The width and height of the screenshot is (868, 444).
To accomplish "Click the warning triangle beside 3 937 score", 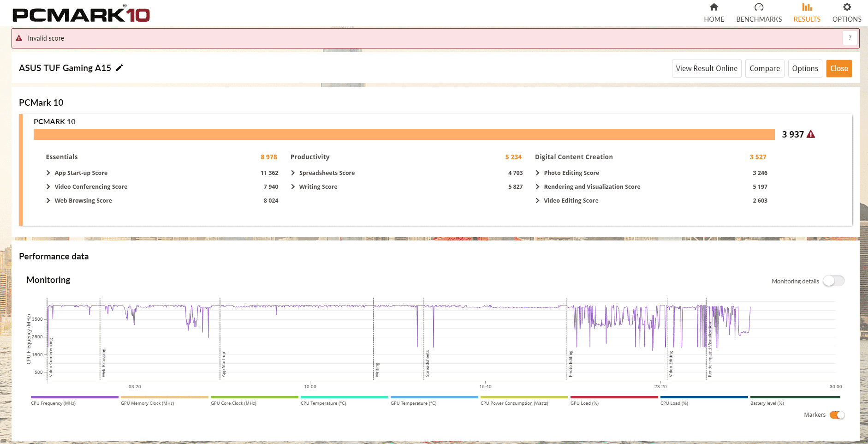I will pyautogui.click(x=811, y=134).
